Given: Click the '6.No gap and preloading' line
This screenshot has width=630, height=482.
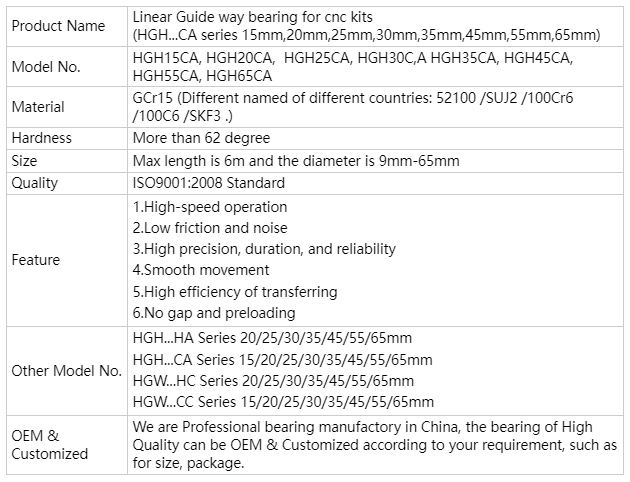Looking at the screenshot, I should 215,313.
